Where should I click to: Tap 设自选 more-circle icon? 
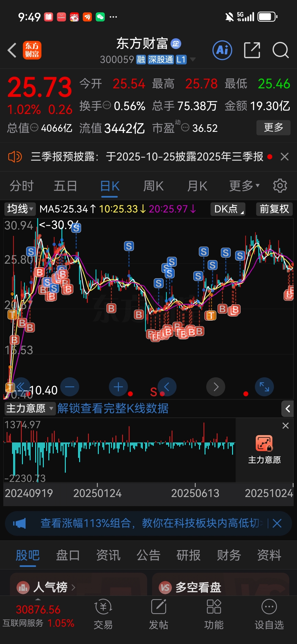coord(269,607)
